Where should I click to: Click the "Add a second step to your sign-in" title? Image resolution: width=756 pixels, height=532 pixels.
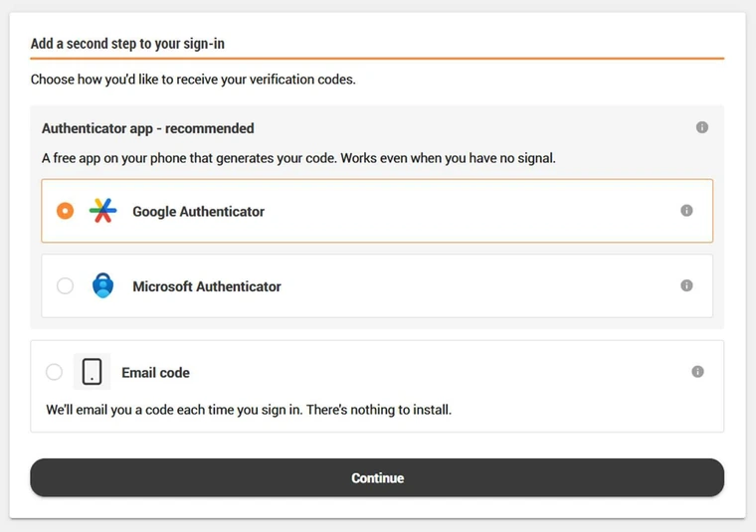coord(127,44)
